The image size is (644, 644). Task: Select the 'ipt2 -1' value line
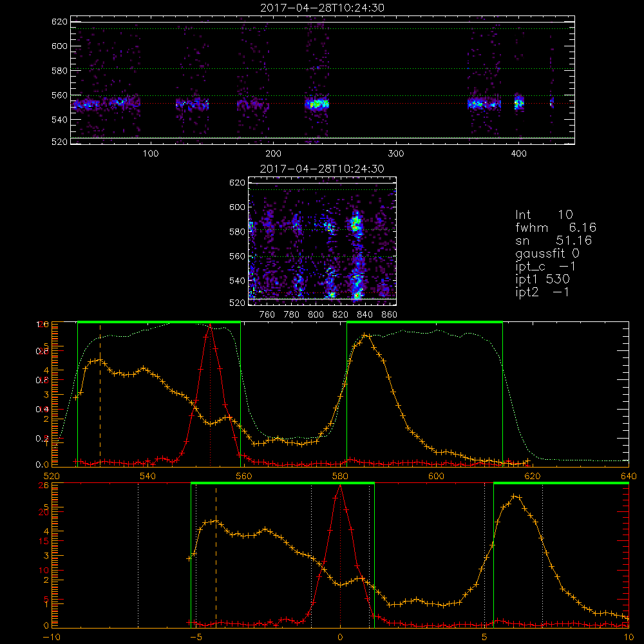(x=542, y=292)
